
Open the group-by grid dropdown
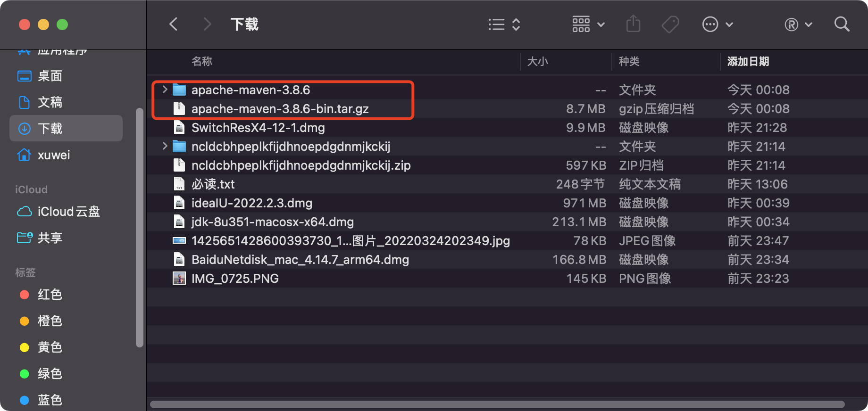(588, 24)
